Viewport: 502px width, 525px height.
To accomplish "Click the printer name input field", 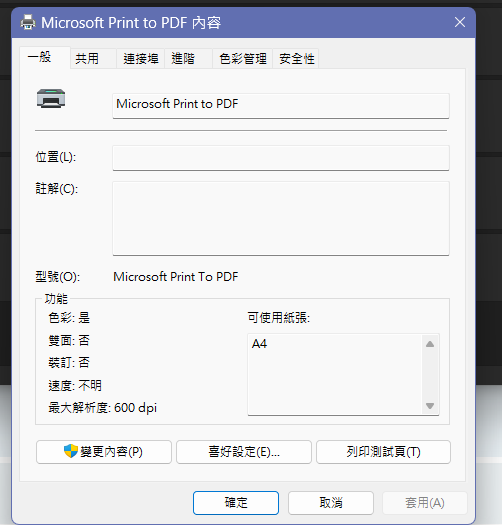I will (281, 105).
